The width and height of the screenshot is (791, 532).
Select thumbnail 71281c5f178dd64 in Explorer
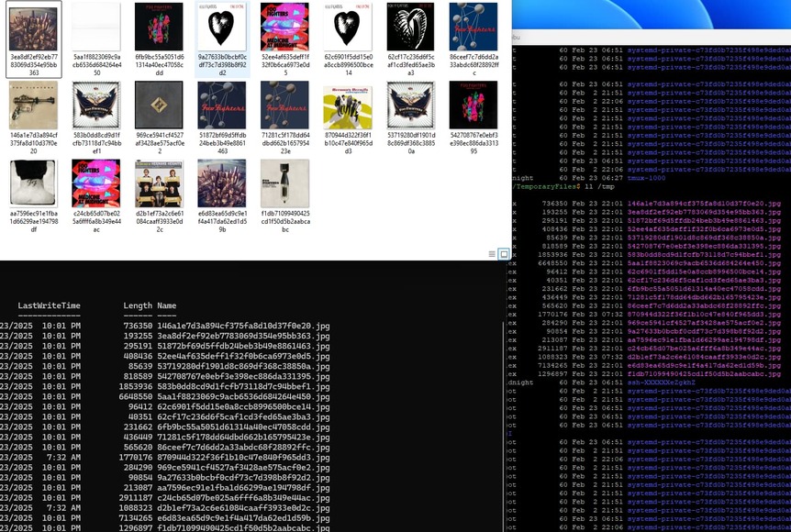pos(285,117)
